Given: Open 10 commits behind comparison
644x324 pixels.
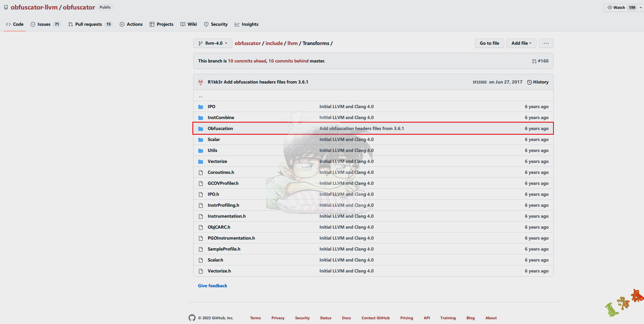Looking at the screenshot, I should (288, 61).
